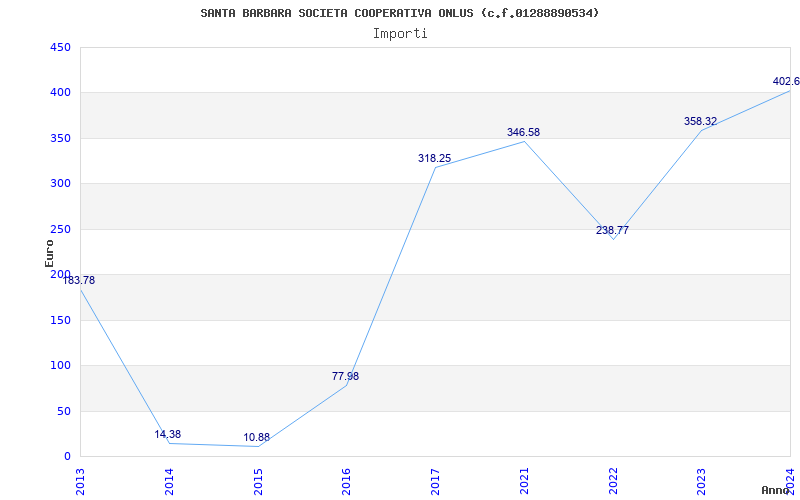Click the 2013 year axis label
800x500 pixels.
(80, 481)
